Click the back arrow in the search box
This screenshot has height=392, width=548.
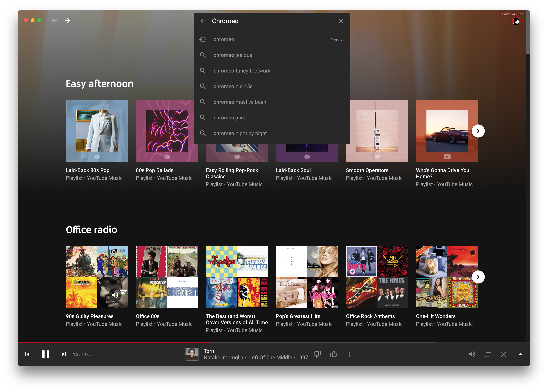[203, 21]
